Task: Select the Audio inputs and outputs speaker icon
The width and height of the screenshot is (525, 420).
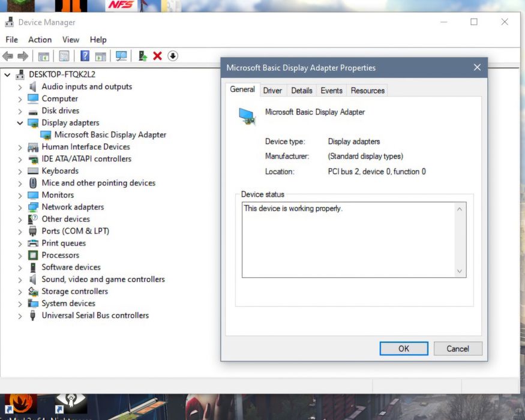Action: click(x=33, y=87)
